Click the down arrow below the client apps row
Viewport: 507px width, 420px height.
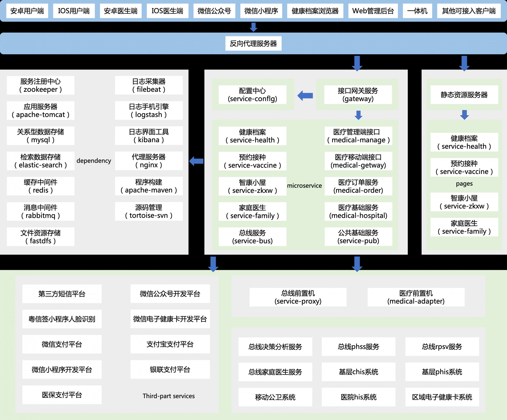[x=253, y=27]
